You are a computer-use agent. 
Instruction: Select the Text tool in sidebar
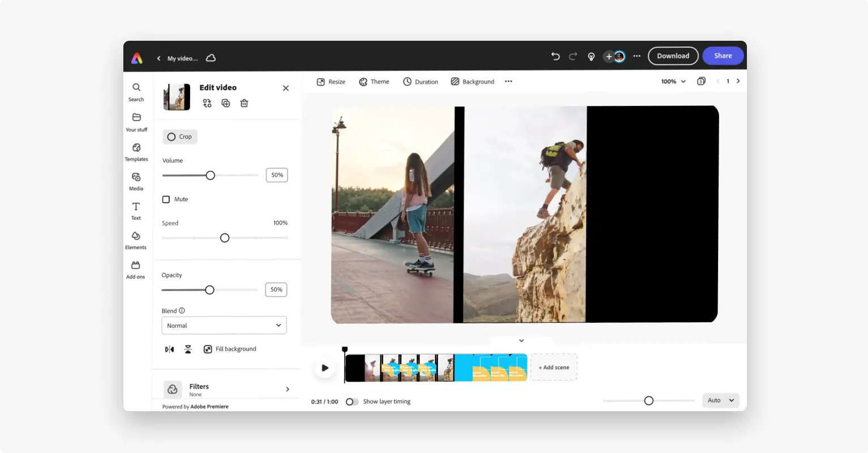click(x=136, y=211)
